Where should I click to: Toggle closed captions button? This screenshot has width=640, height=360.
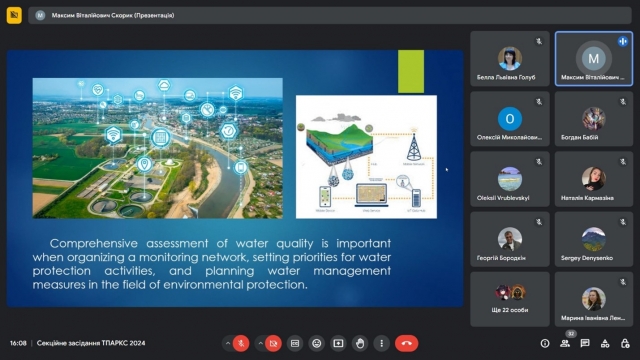point(295,343)
